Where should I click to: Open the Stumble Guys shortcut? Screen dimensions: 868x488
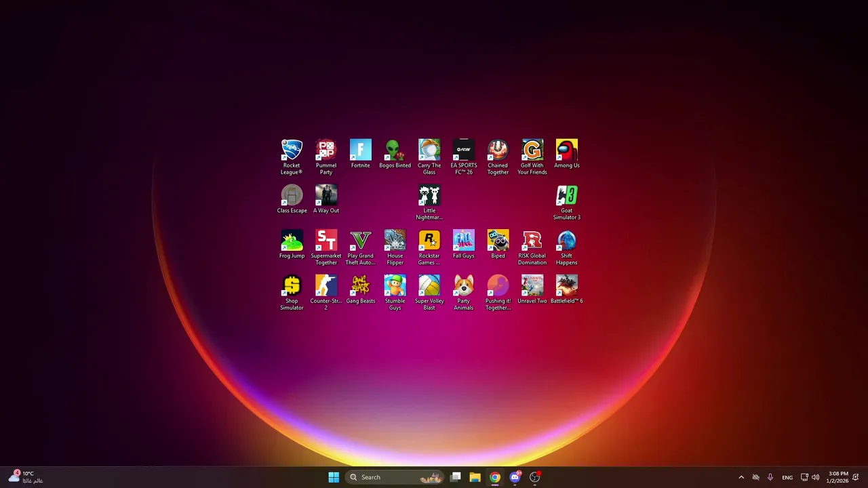[395, 293]
